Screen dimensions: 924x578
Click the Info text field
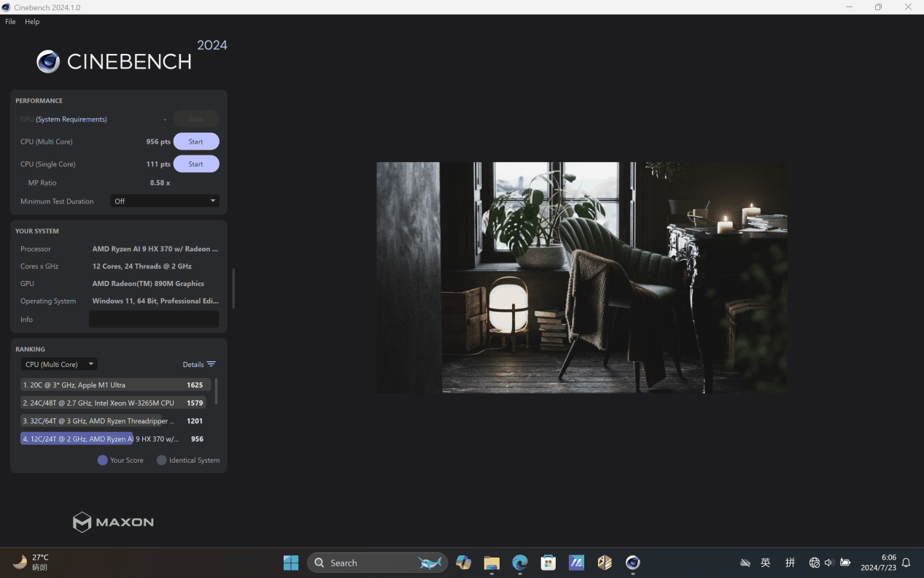pos(154,319)
